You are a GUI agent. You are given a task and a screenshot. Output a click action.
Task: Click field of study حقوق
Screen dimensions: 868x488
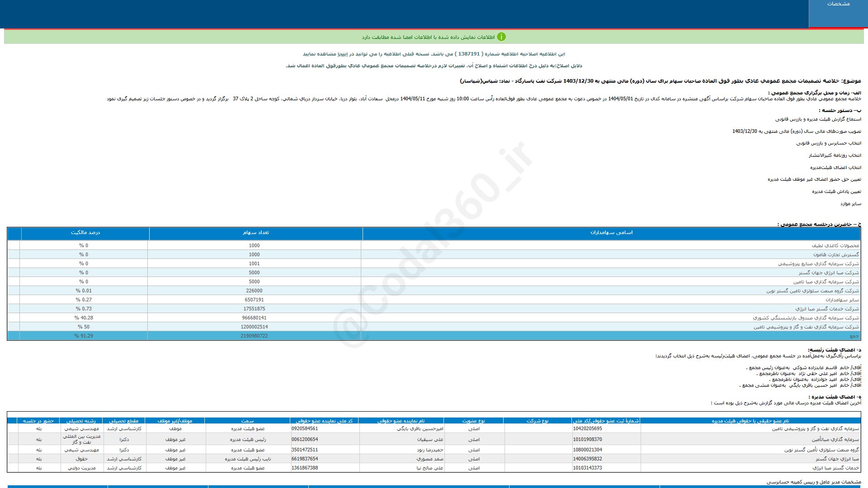[81, 459]
